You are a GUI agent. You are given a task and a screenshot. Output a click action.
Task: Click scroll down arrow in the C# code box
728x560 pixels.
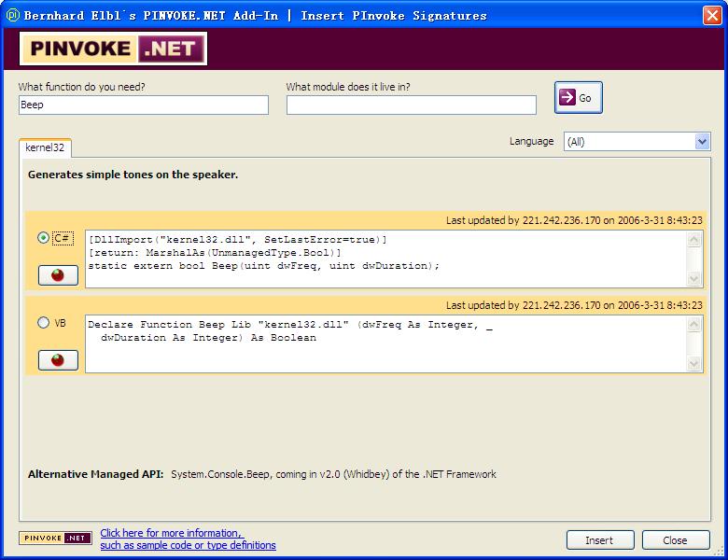[x=694, y=279]
